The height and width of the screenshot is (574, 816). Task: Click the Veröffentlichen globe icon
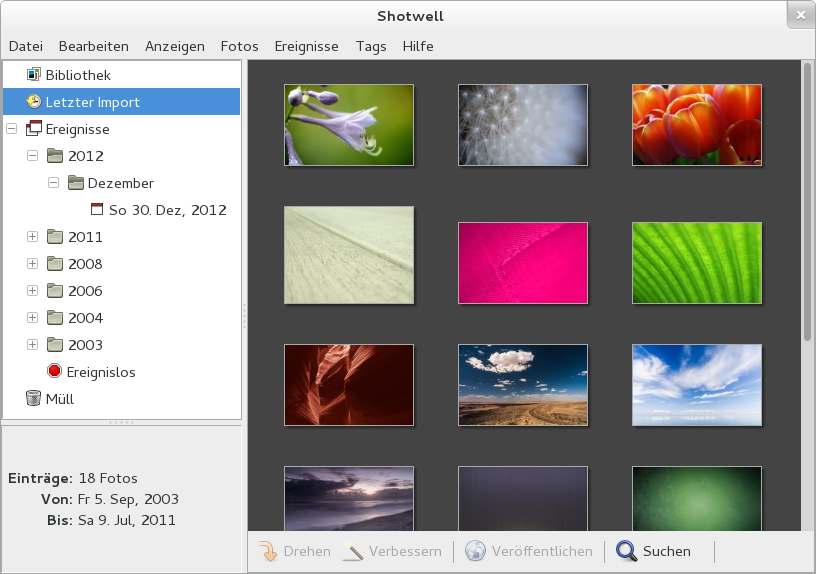(x=475, y=551)
